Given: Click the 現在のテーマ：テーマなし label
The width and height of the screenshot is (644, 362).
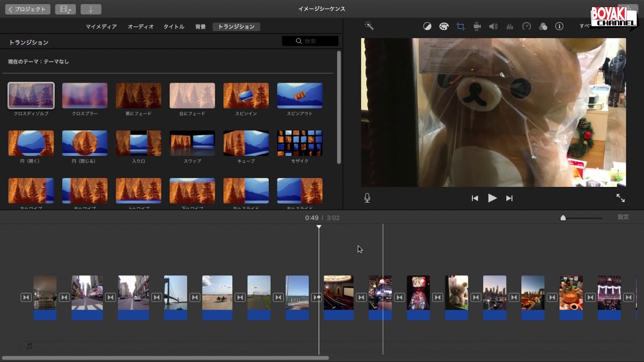Looking at the screenshot, I should (x=39, y=61).
